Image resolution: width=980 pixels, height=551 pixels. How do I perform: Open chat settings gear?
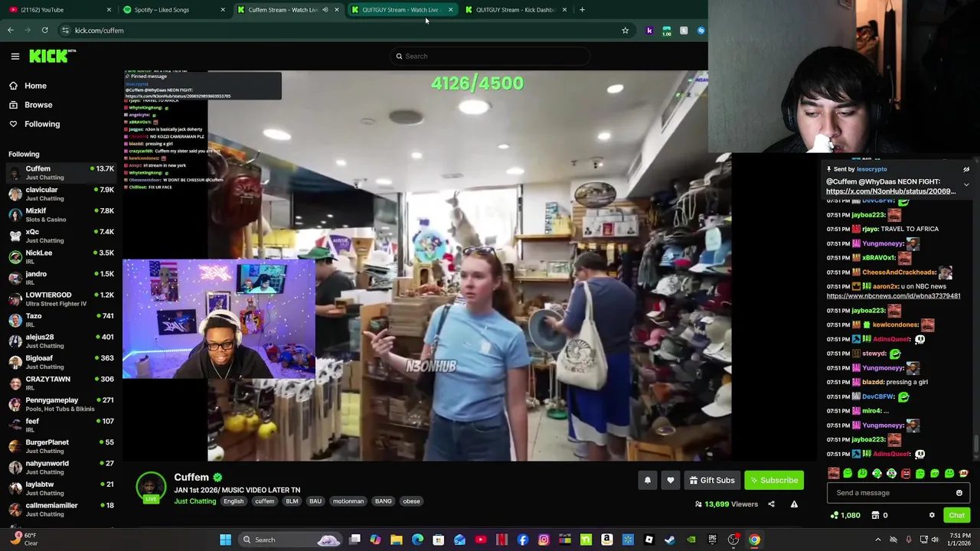coord(932,515)
